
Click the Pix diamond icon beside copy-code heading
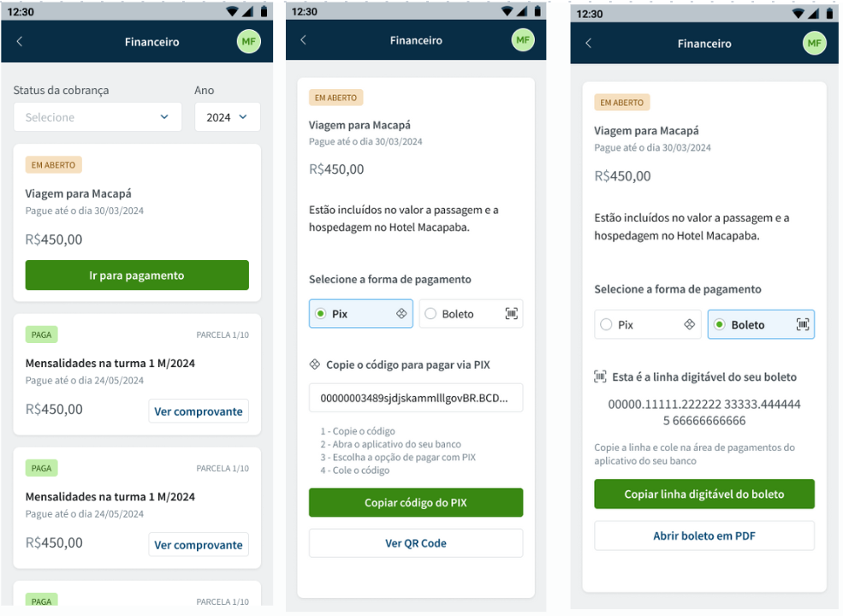click(x=314, y=364)
